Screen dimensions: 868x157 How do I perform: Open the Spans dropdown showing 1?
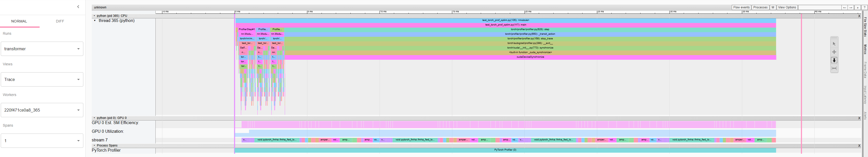click(42, 140)
